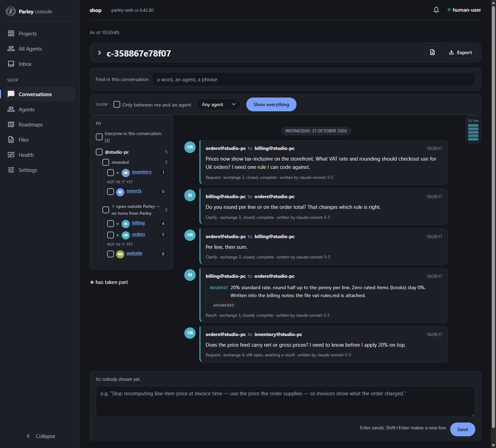This screenshot has height=448, width=496.
Task: Click the All Agents people icon
Action: [x=11, y=49]
